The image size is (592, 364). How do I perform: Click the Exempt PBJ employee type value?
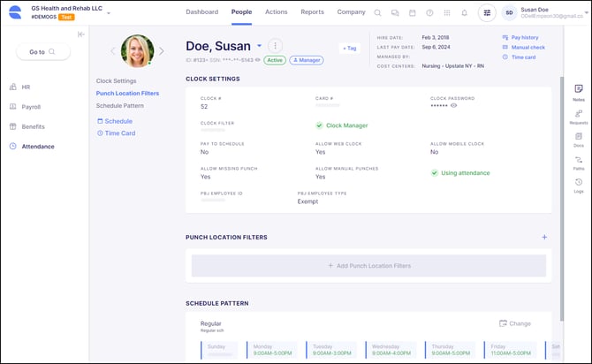pos(307,201)
